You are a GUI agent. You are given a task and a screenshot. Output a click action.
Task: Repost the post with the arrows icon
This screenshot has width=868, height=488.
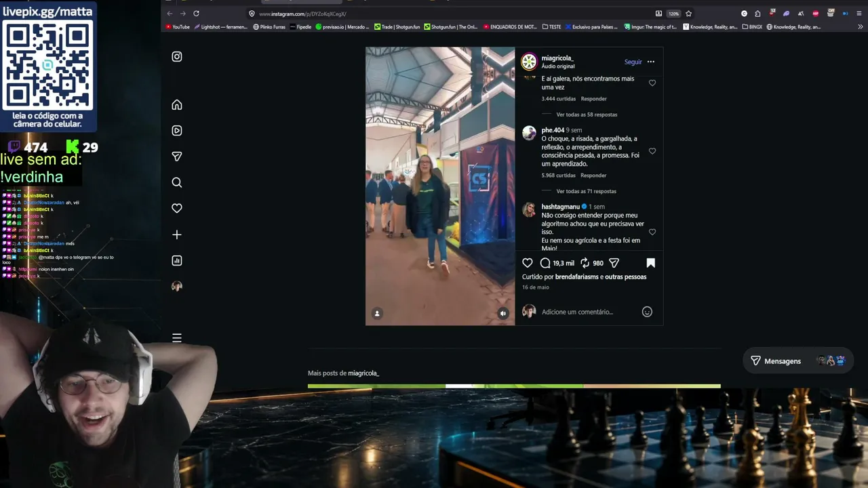(585, 263)
